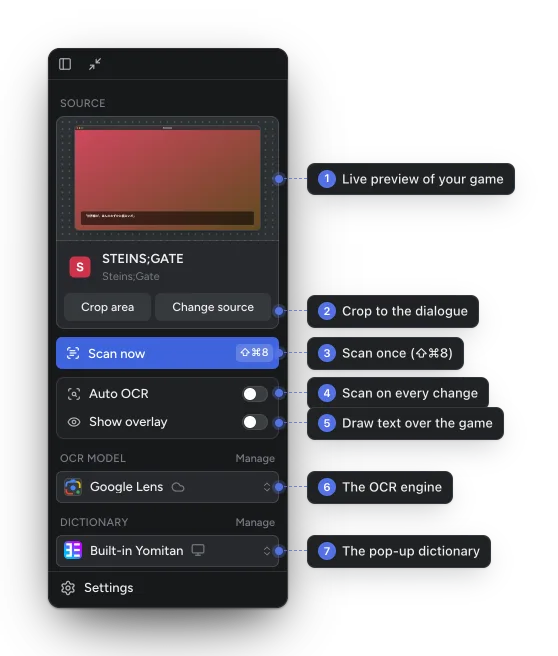Click the OCR MODEL section heading
The image size is (558, 656).
pos(92,458)
